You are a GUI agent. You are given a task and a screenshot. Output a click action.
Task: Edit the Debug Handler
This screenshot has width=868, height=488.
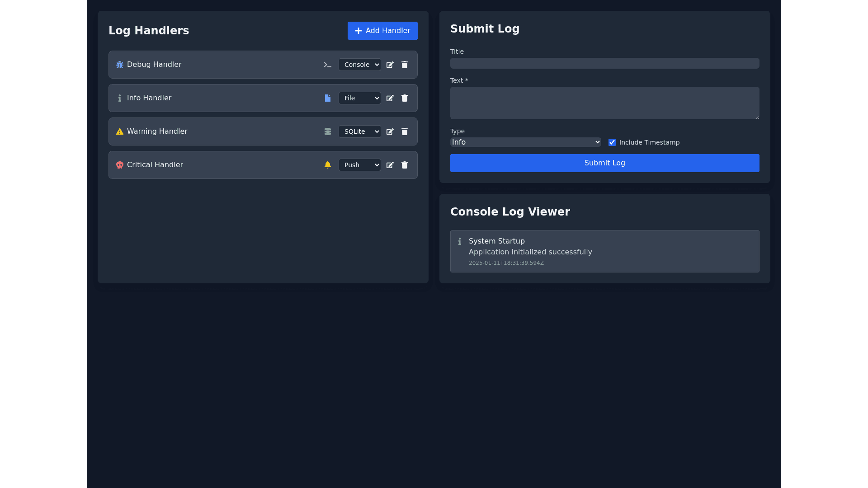(x=390, y=65)
